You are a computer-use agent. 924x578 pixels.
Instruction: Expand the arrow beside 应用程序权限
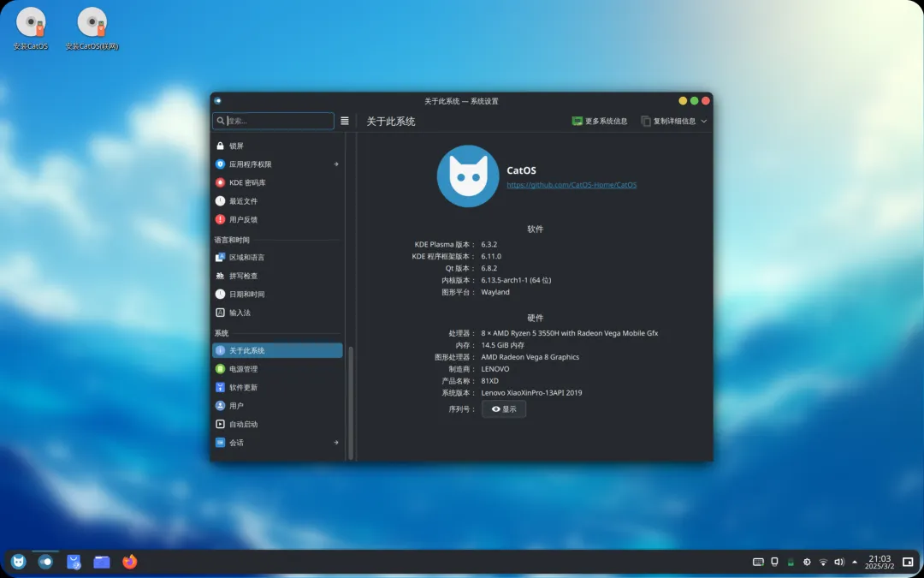click(x=336, y=164)
